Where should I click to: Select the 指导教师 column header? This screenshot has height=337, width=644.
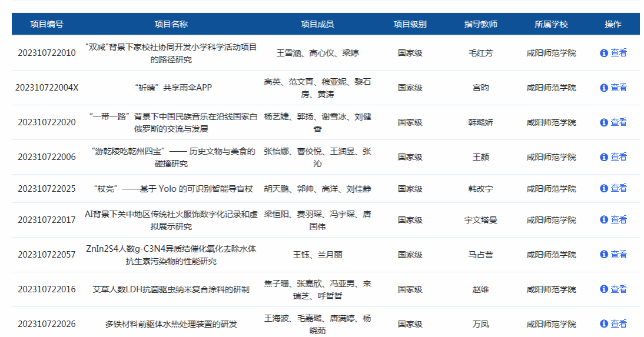click(x=480, y=24)
